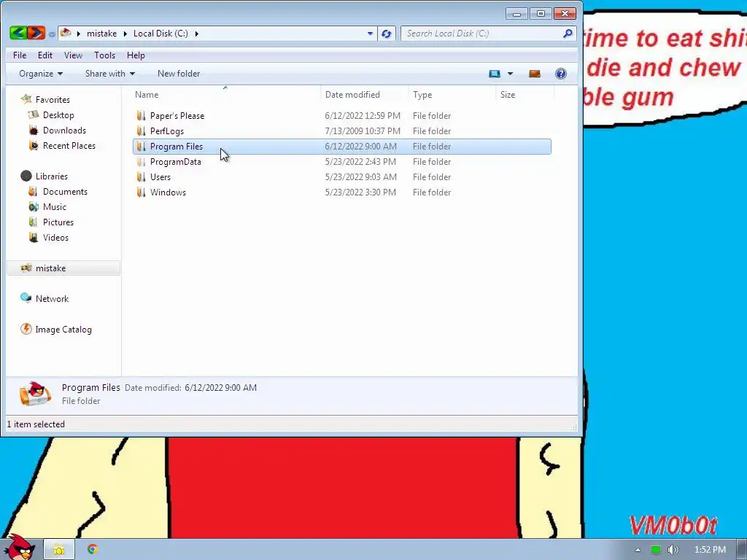Expand arrow after Local Disk (C:) breadcrumb
Viewport: 747px width, 560px height.
pos(196,34)
